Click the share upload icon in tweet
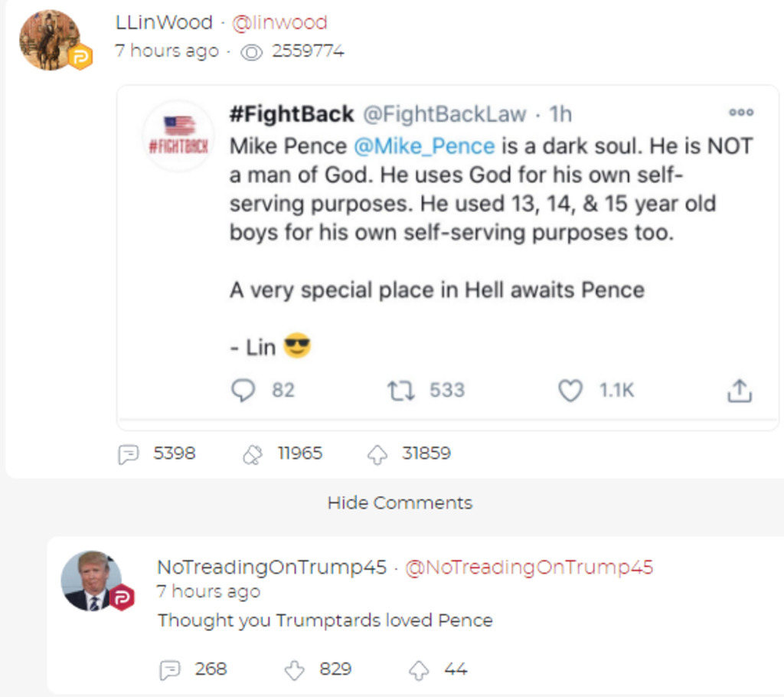The width and height of the screenshot is (784, 697). pyautogui.click(x=739, y=391)
